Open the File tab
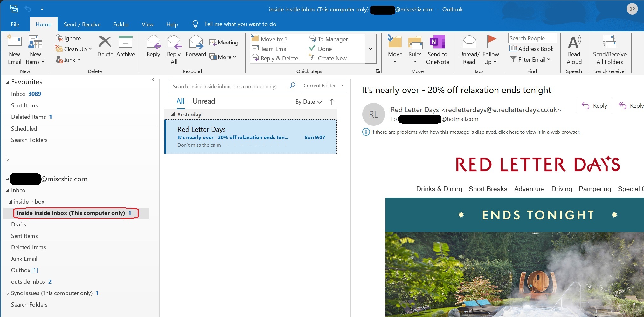 [x=15, y=24]
